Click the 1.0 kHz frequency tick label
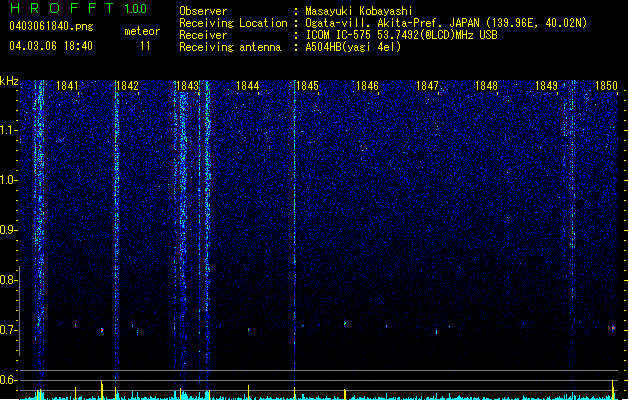 pos(9,180)
